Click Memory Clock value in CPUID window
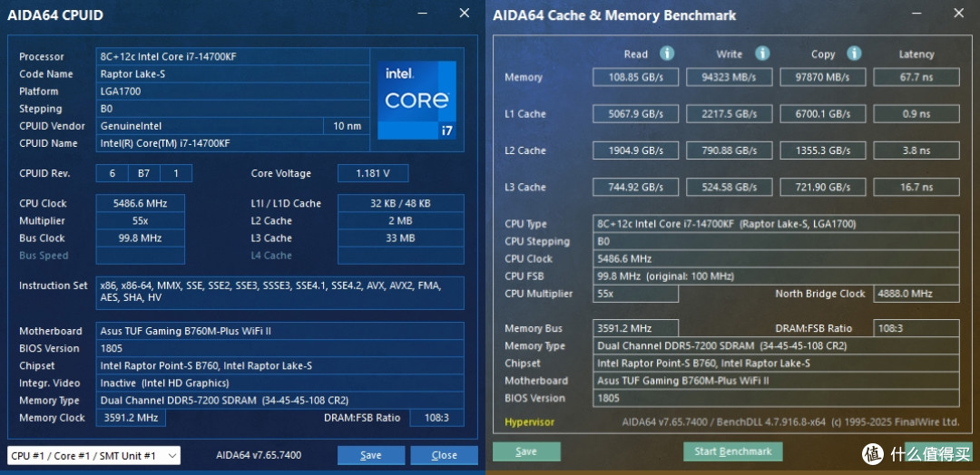The width and height of the screenshot is (980, 475). tap(131, 418)
